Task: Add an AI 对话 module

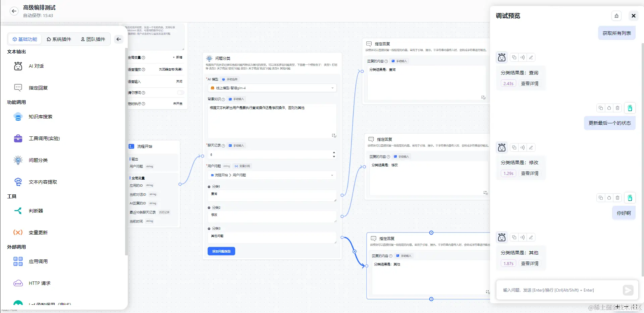Action: pos(36,66)
